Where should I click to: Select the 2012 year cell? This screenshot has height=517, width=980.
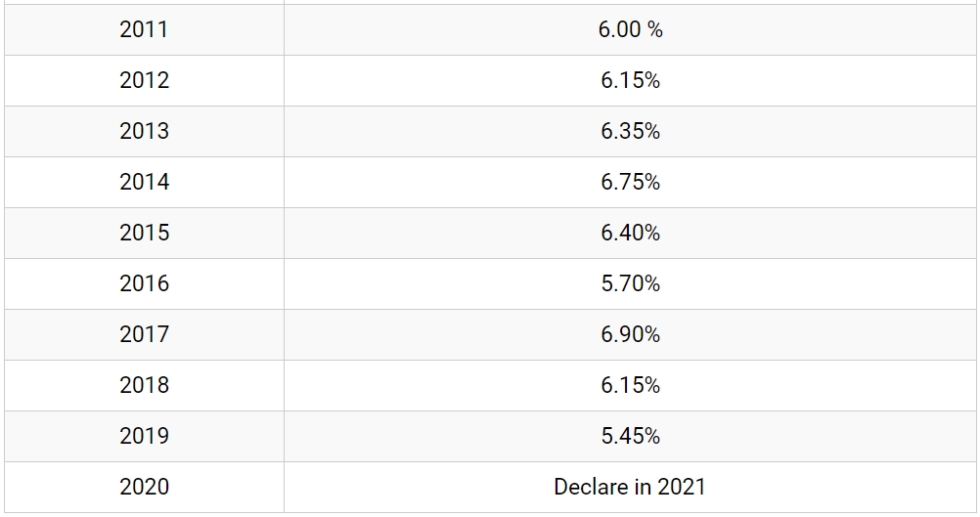point(145,80)
